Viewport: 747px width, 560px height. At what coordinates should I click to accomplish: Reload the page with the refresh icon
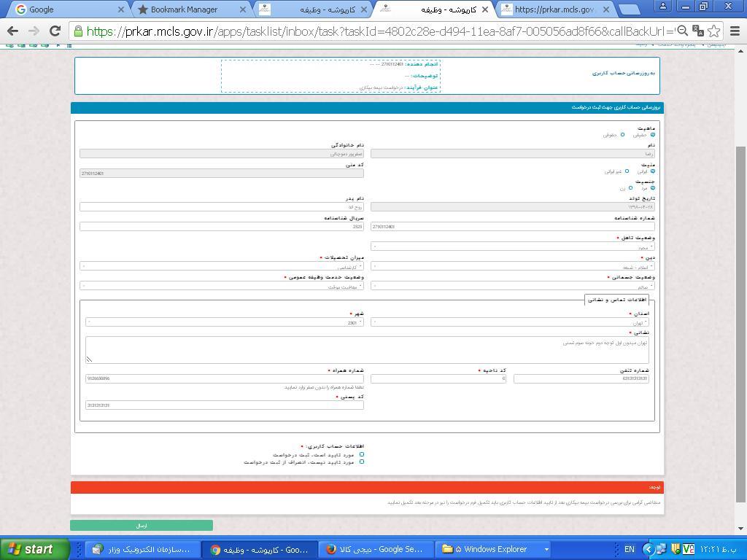pyautogui.click(x=55, y=31)
